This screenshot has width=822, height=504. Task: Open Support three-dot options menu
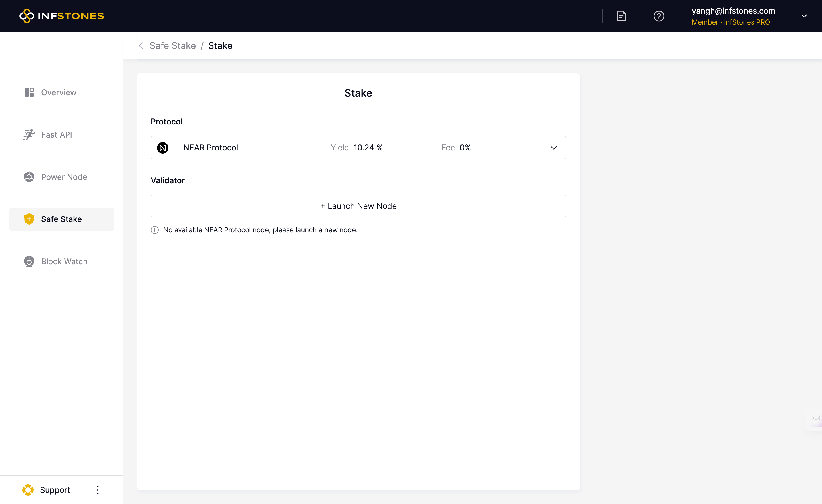(98, 490)
